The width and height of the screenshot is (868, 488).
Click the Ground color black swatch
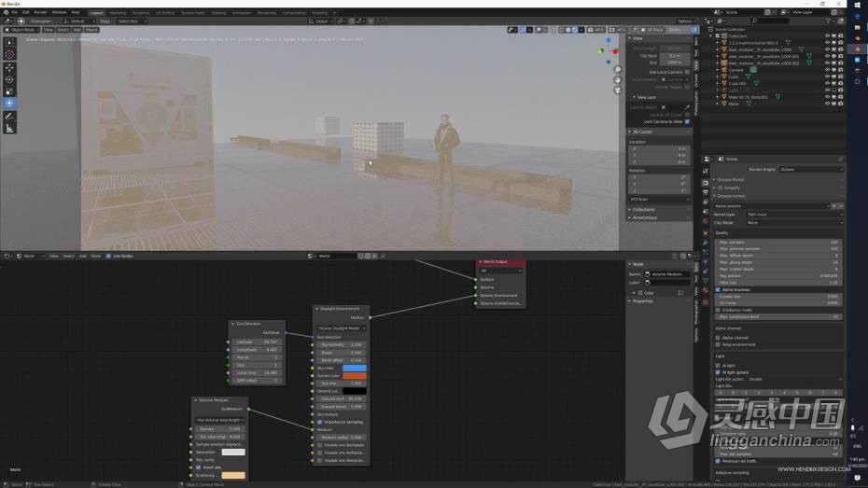(x=355, y=391)
